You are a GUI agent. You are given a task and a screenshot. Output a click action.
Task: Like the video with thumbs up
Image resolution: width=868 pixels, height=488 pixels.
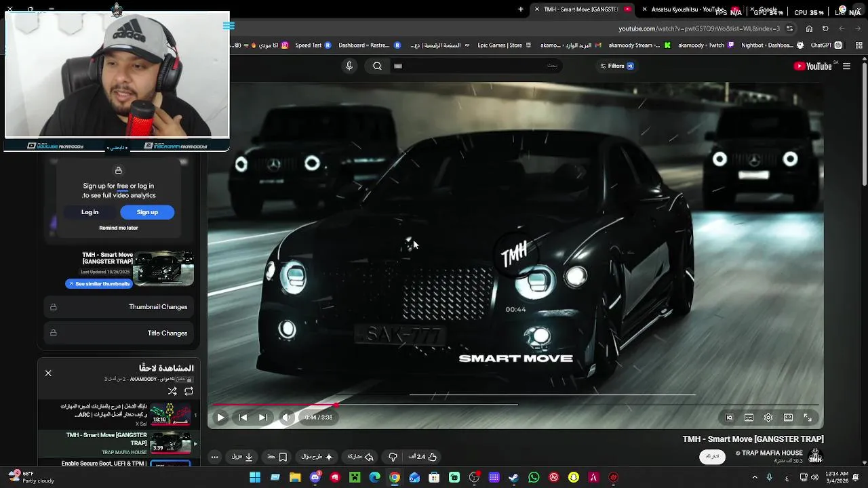pyautogui.click(x=422, y=457)
